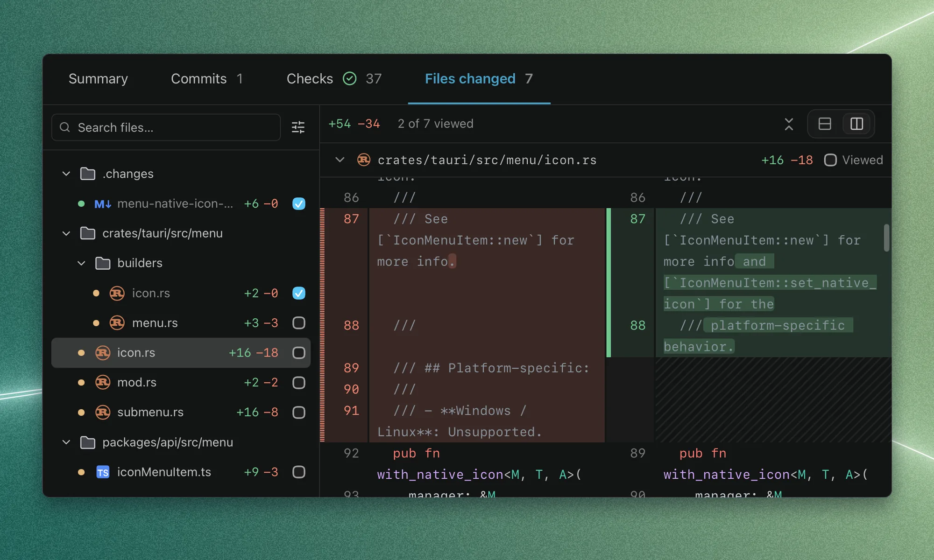Click the TypeScript icon for iconMenuItem.ts
The image size is (934, 560).
pos(103,472)
